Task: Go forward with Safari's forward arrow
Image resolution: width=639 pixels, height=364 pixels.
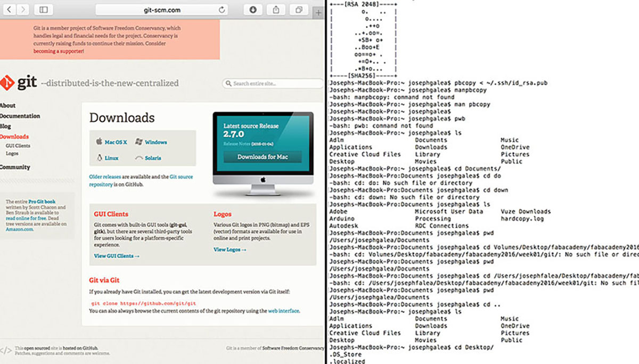Action: 23,10
